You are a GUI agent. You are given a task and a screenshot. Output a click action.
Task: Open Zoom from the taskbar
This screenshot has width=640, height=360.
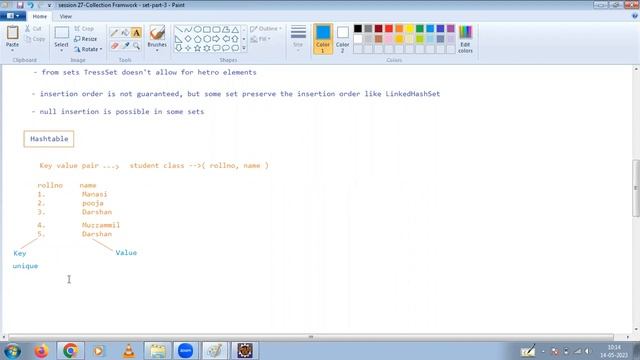point(186,351)
